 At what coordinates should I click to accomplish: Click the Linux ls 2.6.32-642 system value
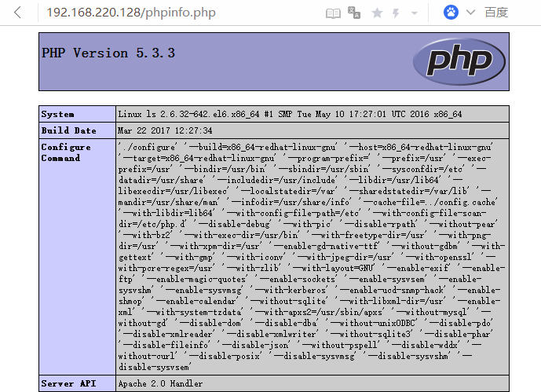pyautogui.click(x=290, y=114)
